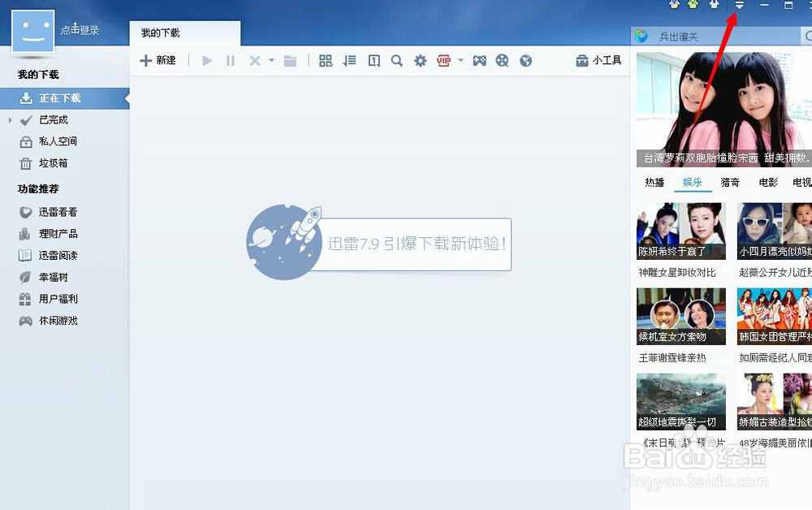
Task: Open the 神雕女星卸妆对比 link
Action: (x=677, y=272)
